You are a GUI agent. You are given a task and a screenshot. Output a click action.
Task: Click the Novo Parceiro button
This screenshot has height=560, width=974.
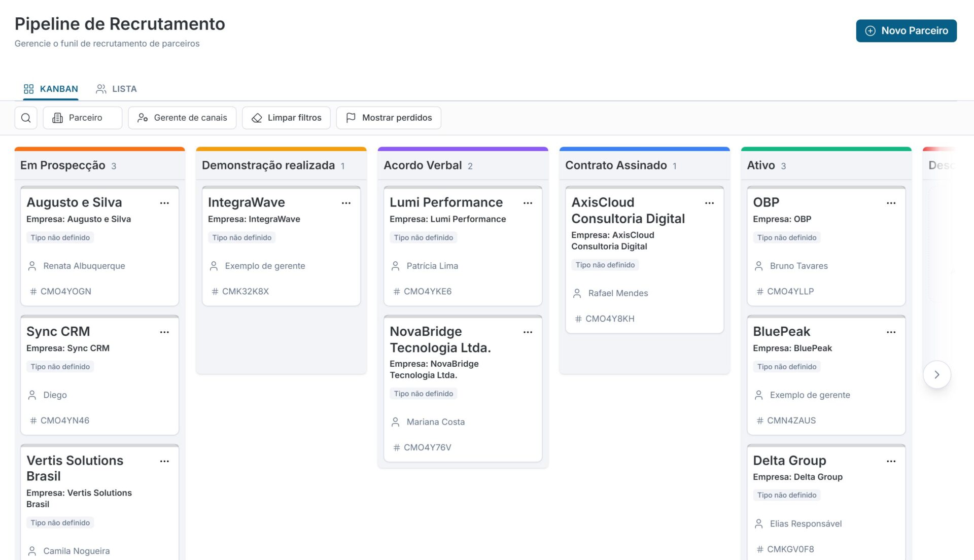click(906, 31)
